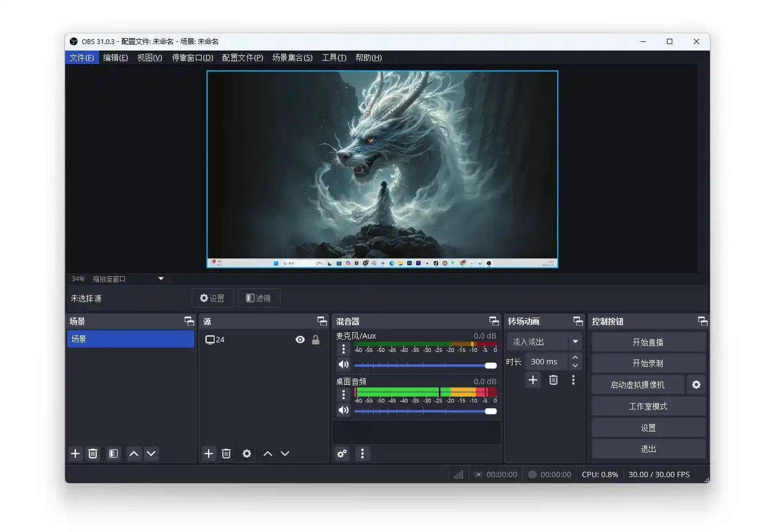Click streaming timer icon in status bar

click(478, 475)
